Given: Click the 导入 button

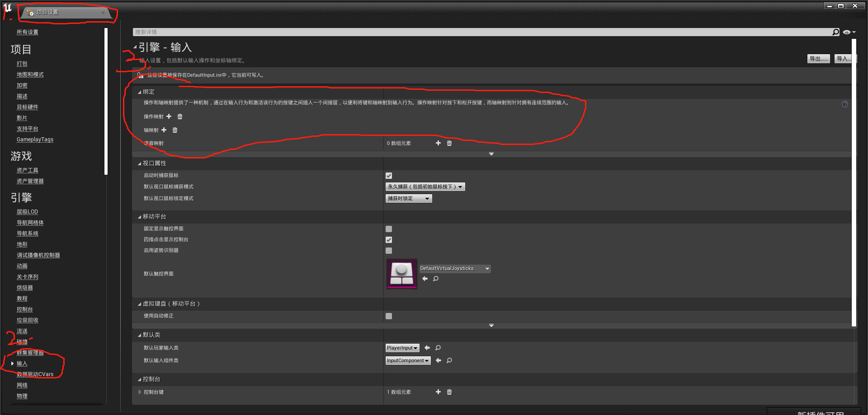Looking at the screenshot, I should tap(844, 59).
